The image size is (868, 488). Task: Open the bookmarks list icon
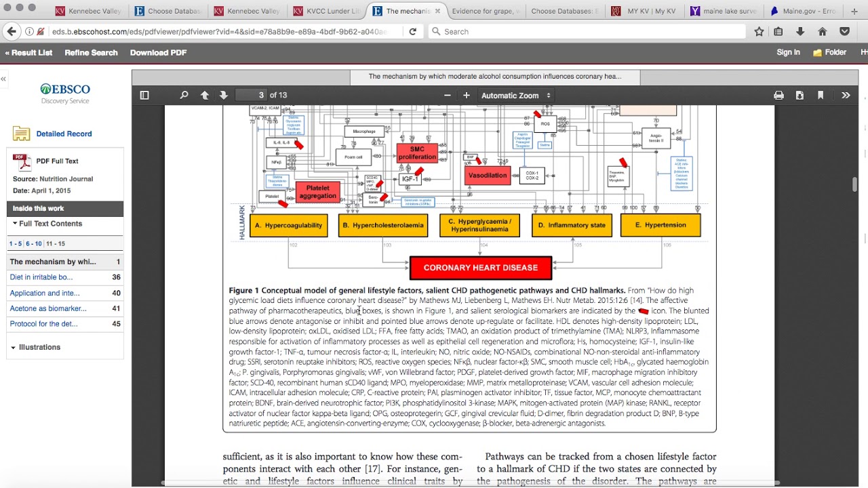[778, 31]
